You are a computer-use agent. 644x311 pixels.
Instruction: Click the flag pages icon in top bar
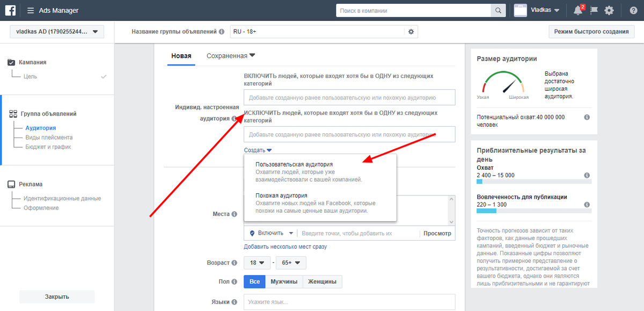point(594,10)
